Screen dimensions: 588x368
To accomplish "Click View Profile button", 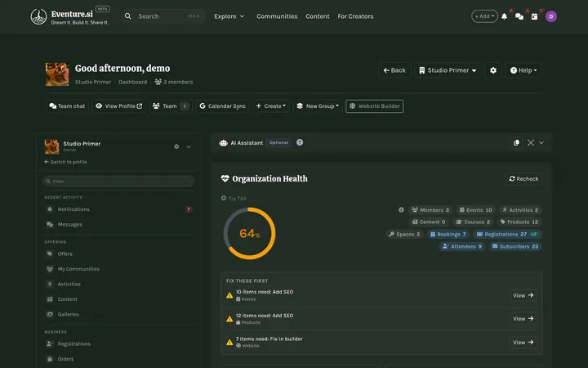I will [x=119, y=106].
